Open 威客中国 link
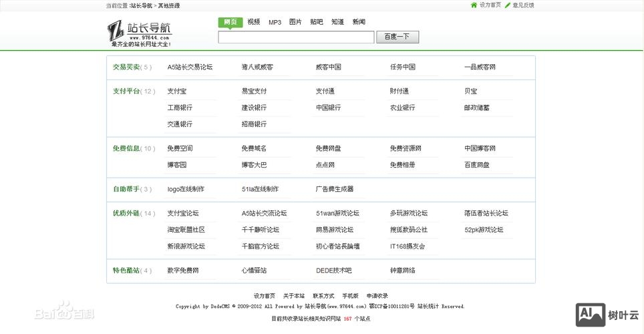644x334 pixels. (x=328, y=67)
